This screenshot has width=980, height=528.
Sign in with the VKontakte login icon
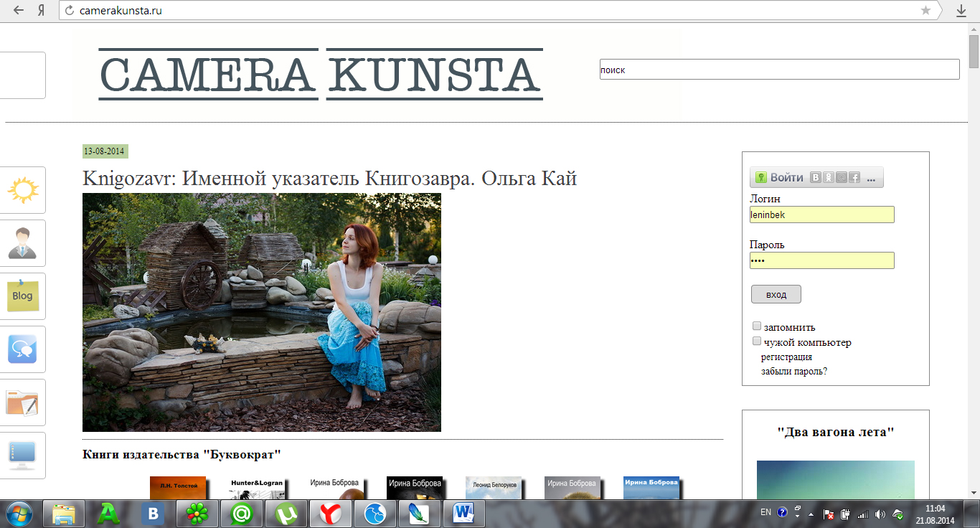click(x=816, y=177)
